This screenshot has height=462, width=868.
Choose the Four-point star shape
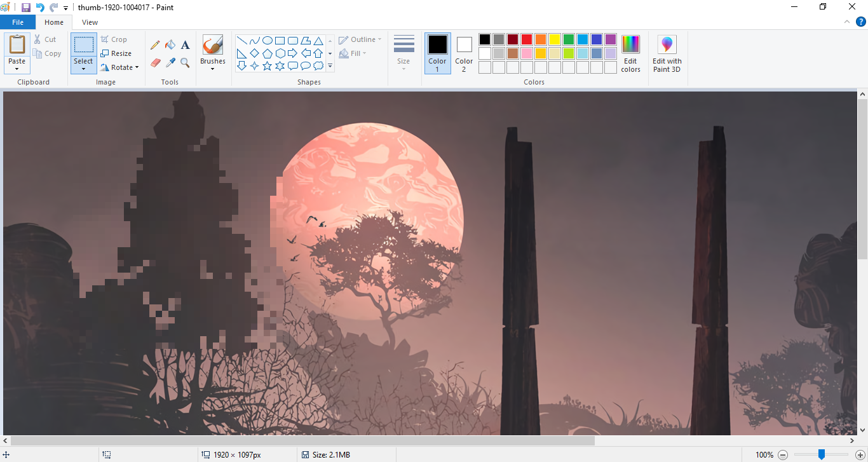255,65
